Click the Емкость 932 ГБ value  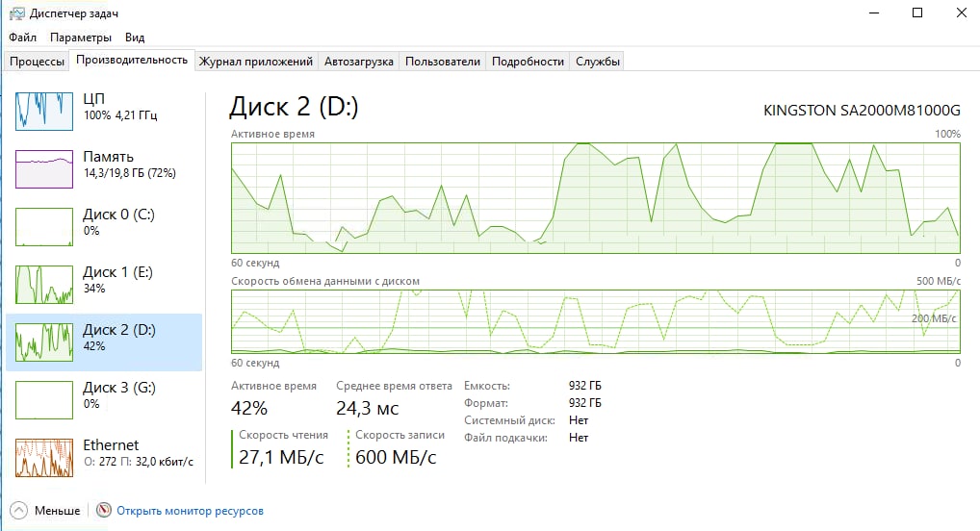pyautogui.click(x=585, y=386)
